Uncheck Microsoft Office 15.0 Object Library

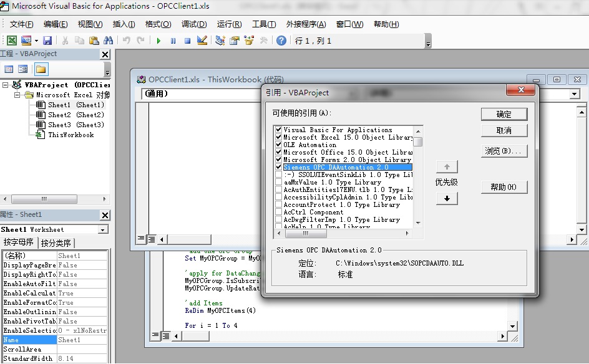point(279,152)
